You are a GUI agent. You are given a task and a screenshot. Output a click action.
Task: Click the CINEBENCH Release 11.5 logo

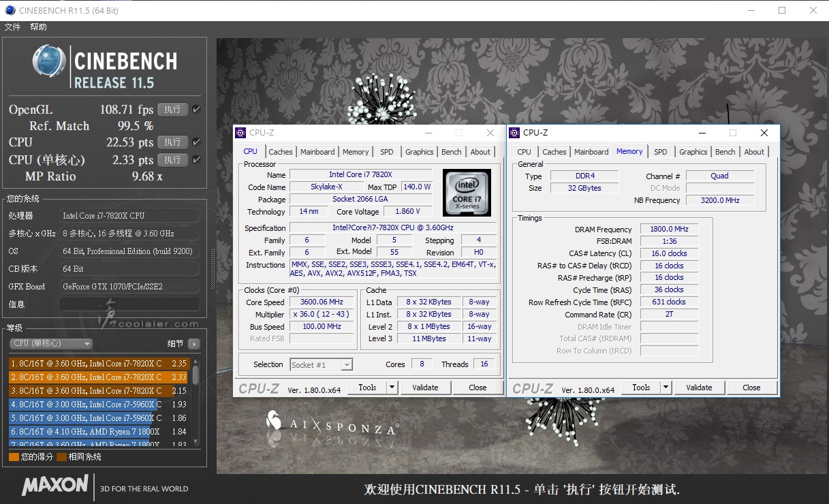pos(104,67)
